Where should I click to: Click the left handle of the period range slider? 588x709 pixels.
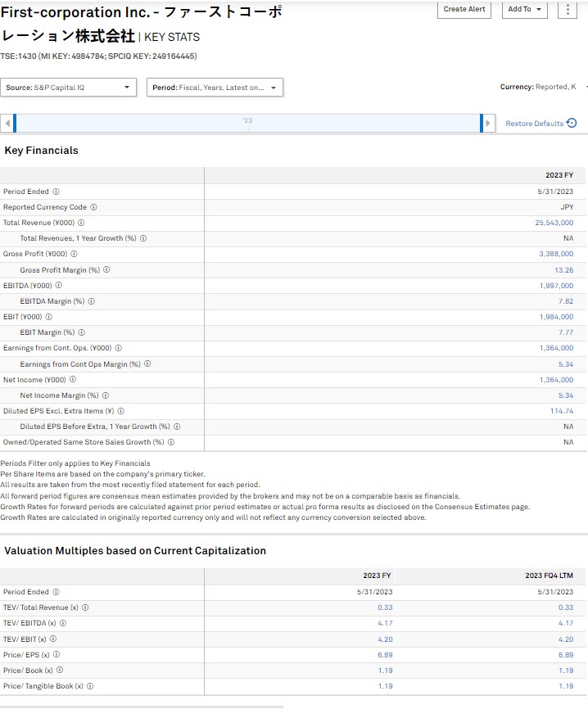[x=15, y=124]
